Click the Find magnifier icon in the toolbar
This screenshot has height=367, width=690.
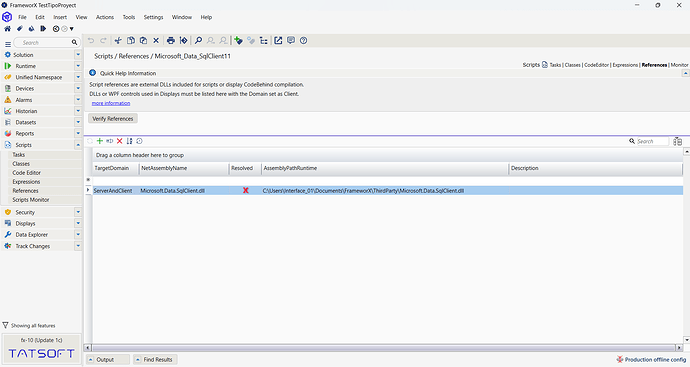click(x=198, y=40)
